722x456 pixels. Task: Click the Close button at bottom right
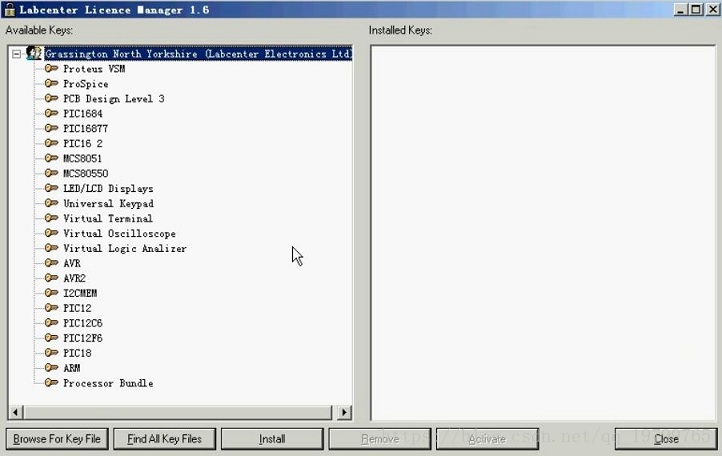pos(666,439)
